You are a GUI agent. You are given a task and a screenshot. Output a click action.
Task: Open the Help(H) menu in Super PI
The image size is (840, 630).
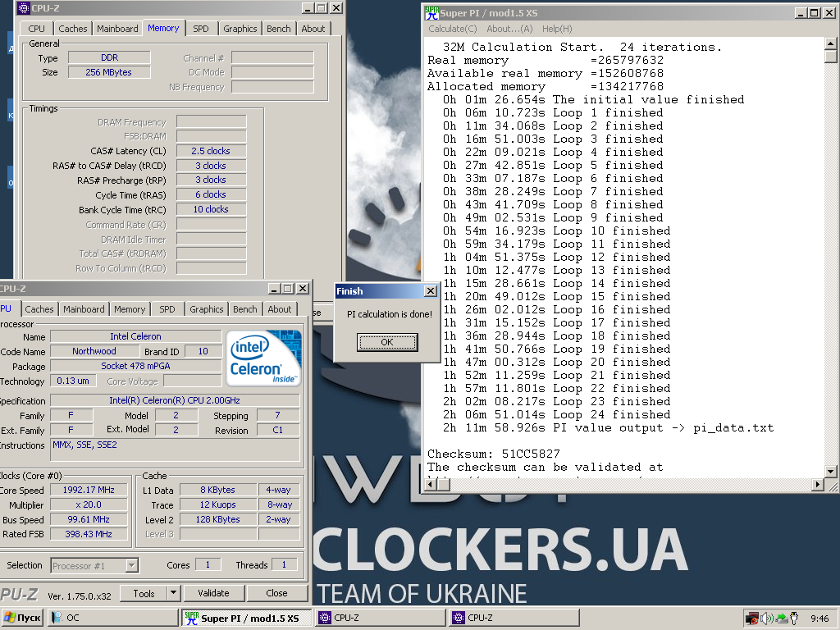[557, 29]
